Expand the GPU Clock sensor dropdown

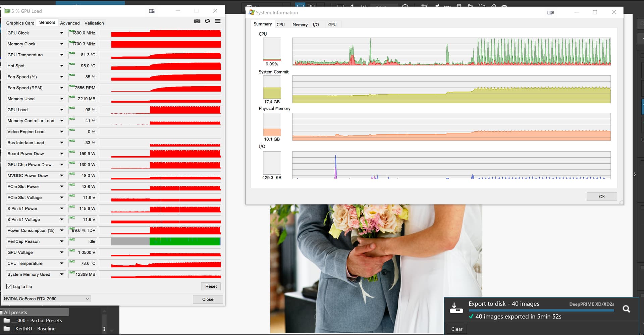pos(62,33)
